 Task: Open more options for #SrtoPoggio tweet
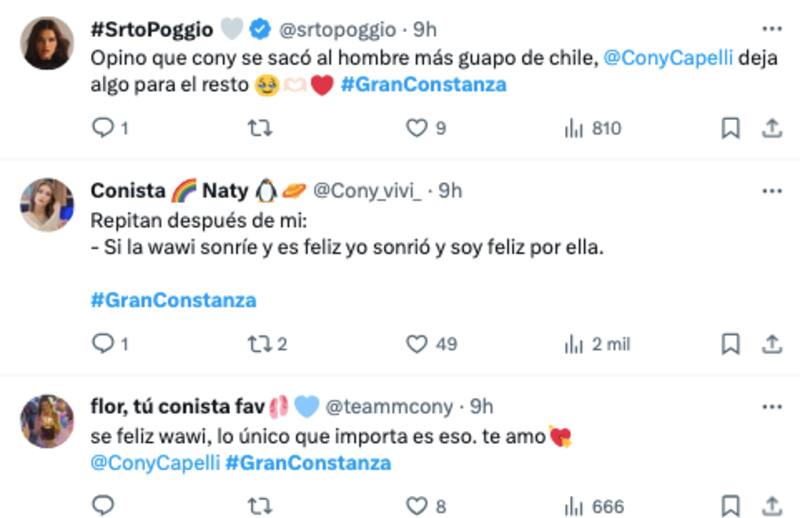(x=771, y=29)
